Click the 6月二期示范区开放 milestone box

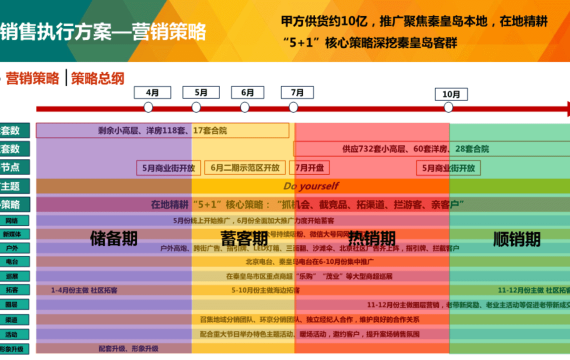tap(245, 168)
